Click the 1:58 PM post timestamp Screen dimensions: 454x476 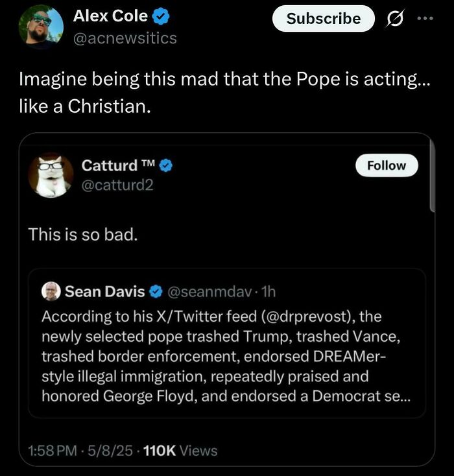54,450
